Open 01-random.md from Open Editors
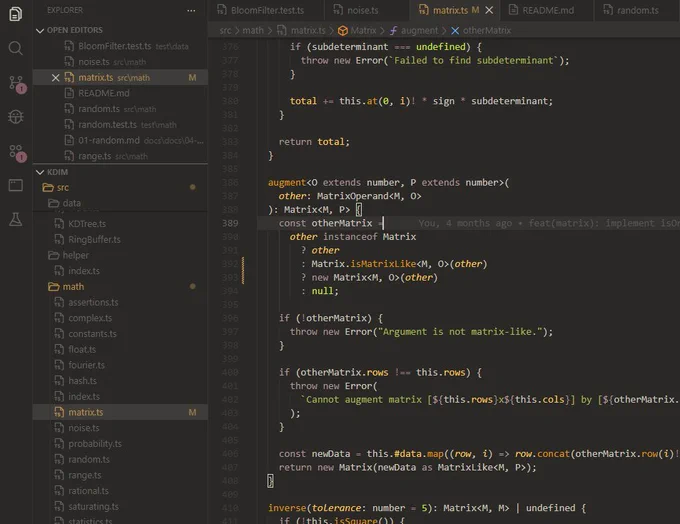Screen dimensions: 680x524 tap(120, 140)
